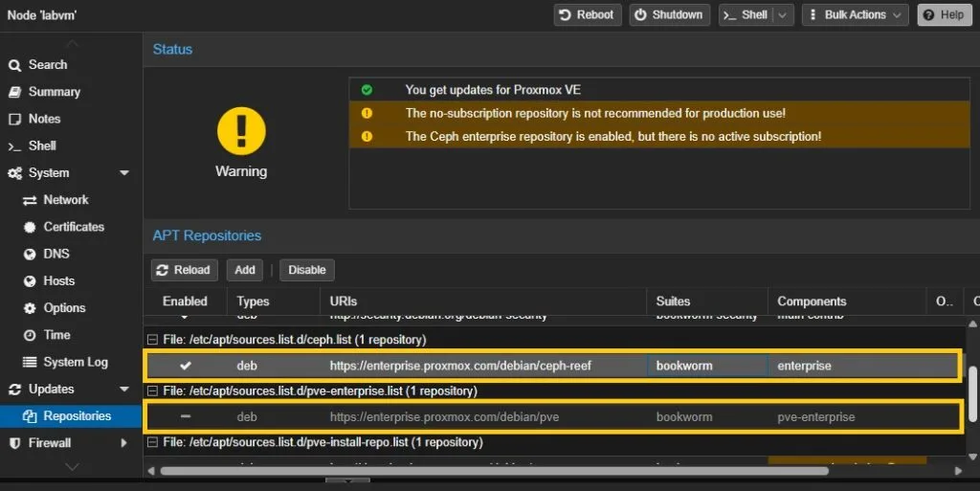Click disabled dash of pve-enterprise repository
The width and height of the screenshot is (980, 491).
(186, 416)
